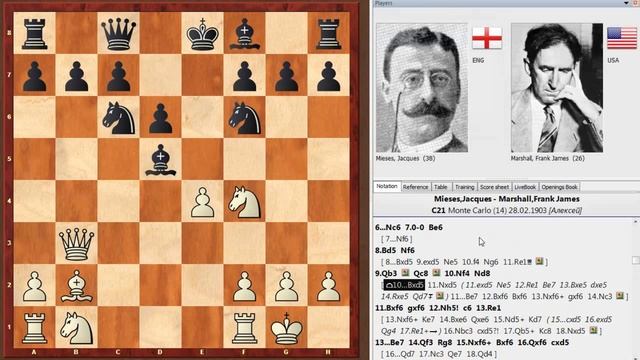Select the black bishop on d5
The image size is (640, 360).
[161, 160]
